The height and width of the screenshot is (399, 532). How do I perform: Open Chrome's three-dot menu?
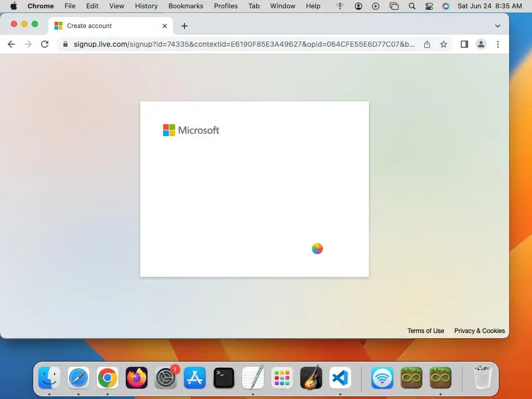498,44
